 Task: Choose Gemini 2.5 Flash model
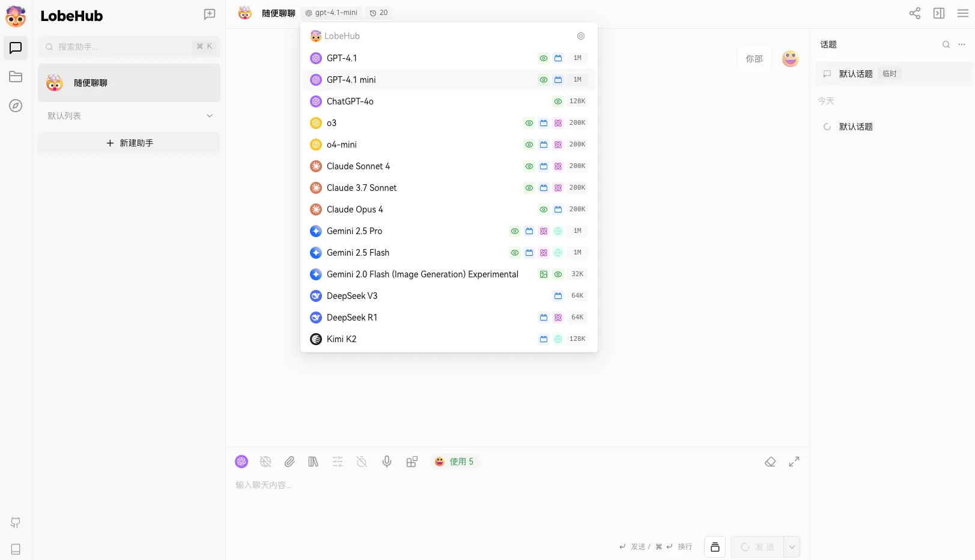(449, 253)
